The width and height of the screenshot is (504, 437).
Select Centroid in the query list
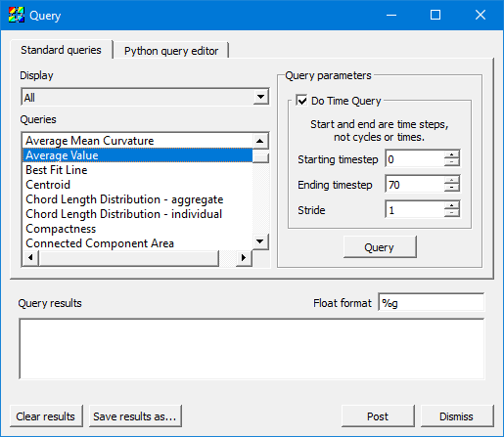click(137, 185)
